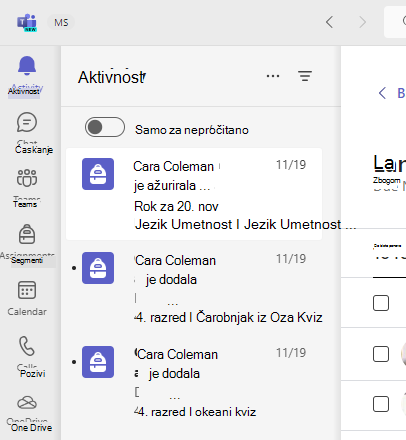406x440 pixels.
Task: Click assignment icon of Čarobnjak iz Oza notification
Action: (98, 268)
